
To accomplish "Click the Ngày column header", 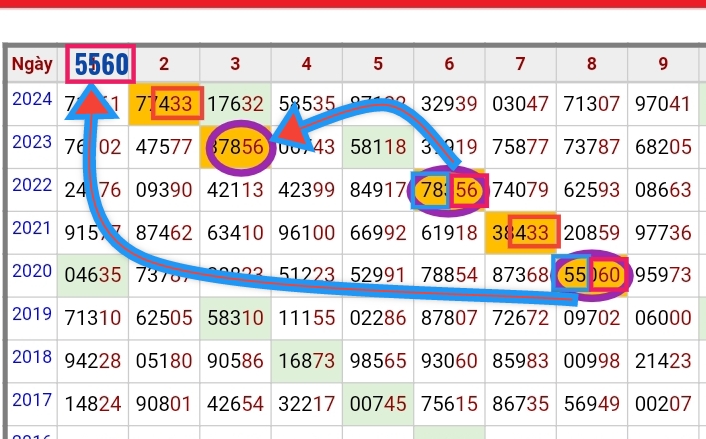I will pyautogui.click(x=32, y=65).
